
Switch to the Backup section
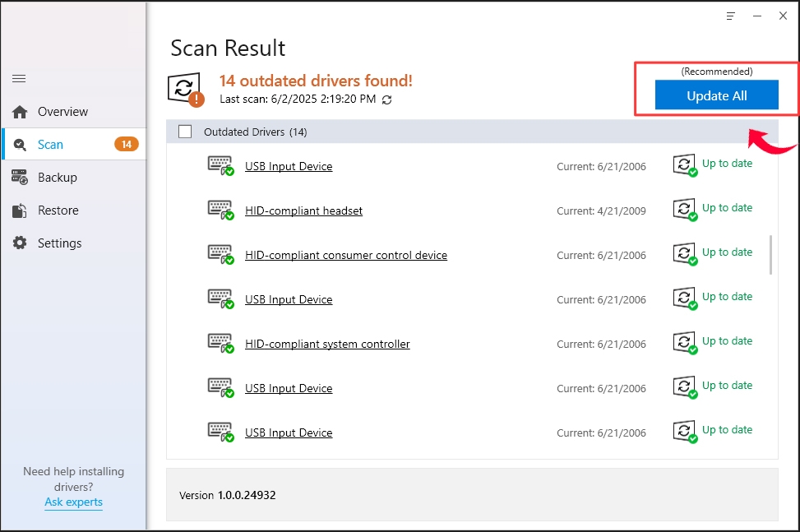[57, 178]
